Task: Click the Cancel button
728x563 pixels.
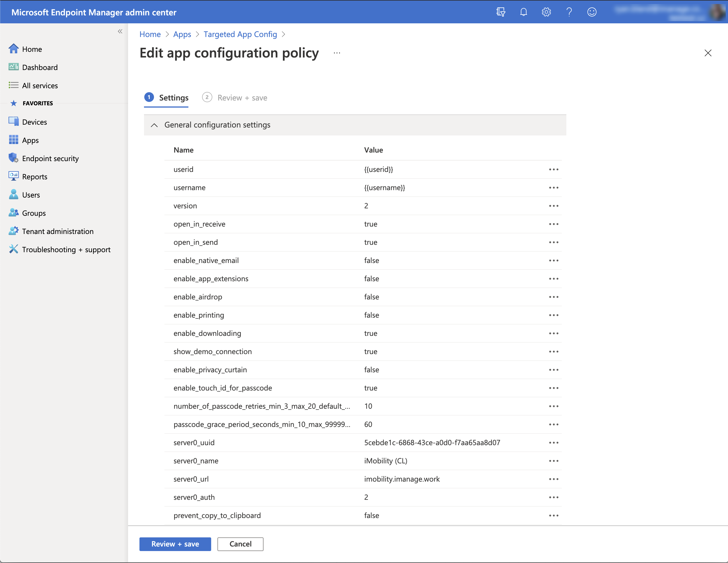Action: [240, 544]
